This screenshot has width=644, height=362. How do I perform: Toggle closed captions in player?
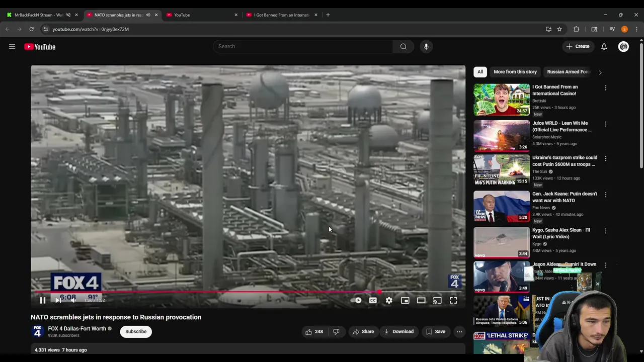point(373,300)
